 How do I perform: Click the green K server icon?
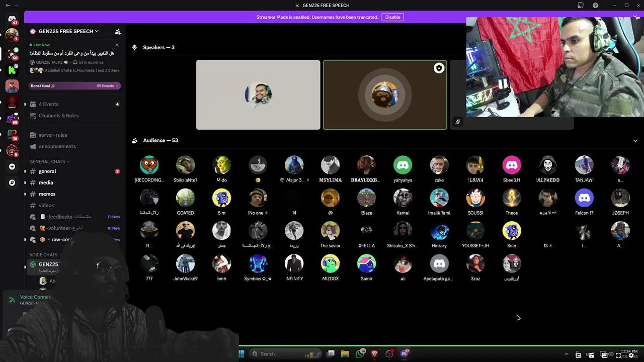click(12, 70)
